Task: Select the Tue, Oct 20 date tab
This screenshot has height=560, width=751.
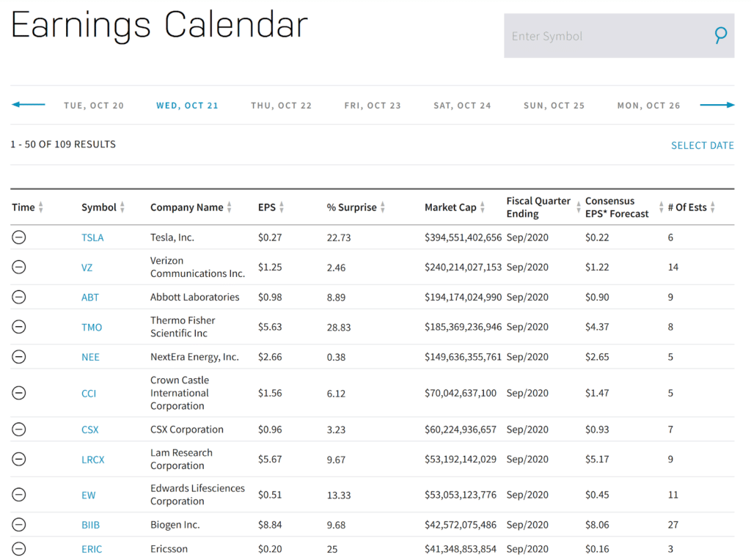Action: 94,106
